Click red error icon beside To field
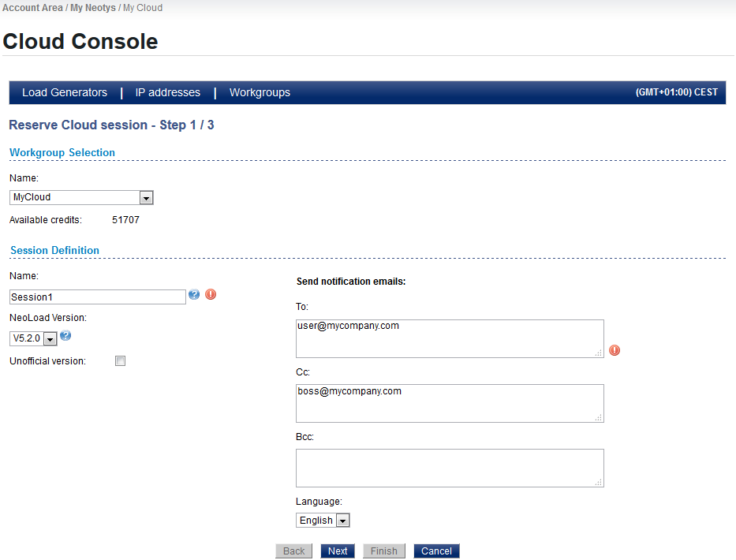 point(615,350)
